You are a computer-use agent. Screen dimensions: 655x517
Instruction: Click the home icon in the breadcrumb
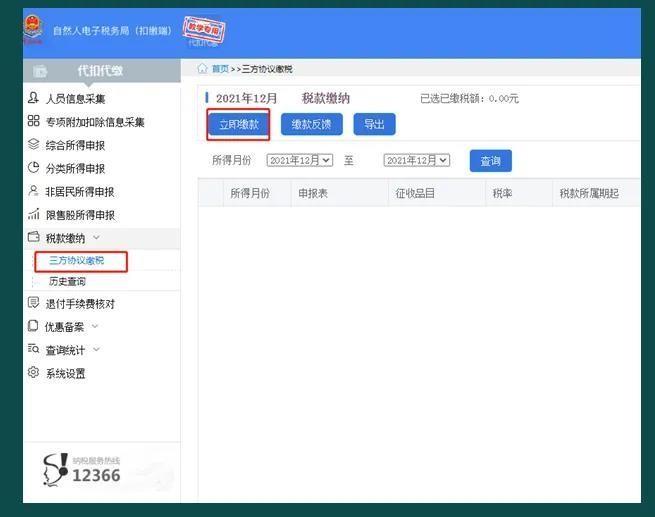pos(202,69)
